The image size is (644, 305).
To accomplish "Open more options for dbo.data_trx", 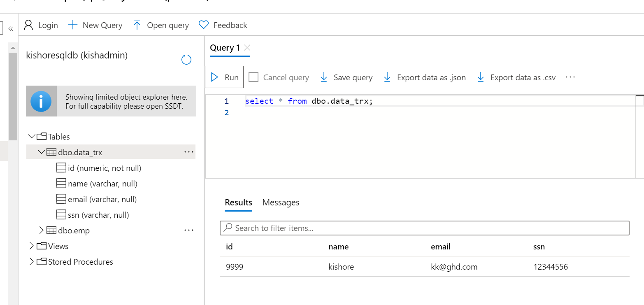I will coord(189,152).
